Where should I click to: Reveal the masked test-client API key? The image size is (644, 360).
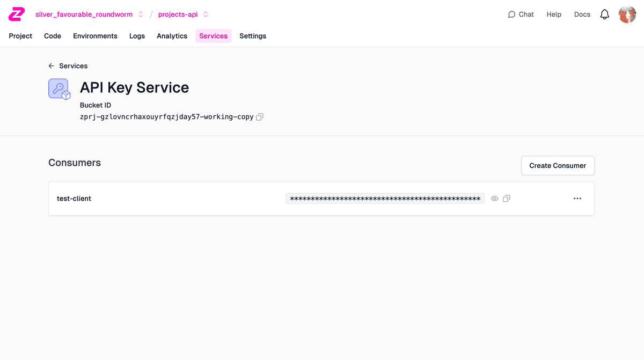click(495, 199)
